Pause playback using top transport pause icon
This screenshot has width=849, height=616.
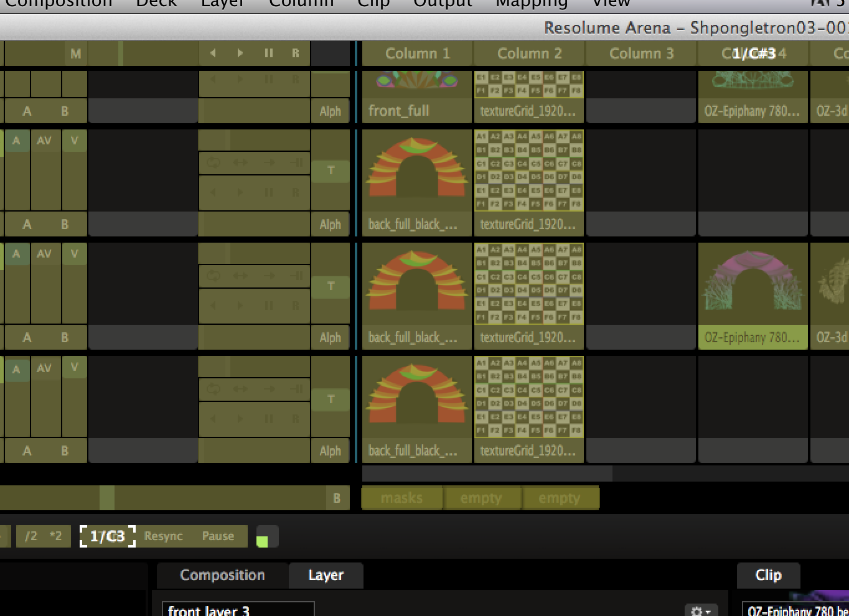click(x=268, y=54)
